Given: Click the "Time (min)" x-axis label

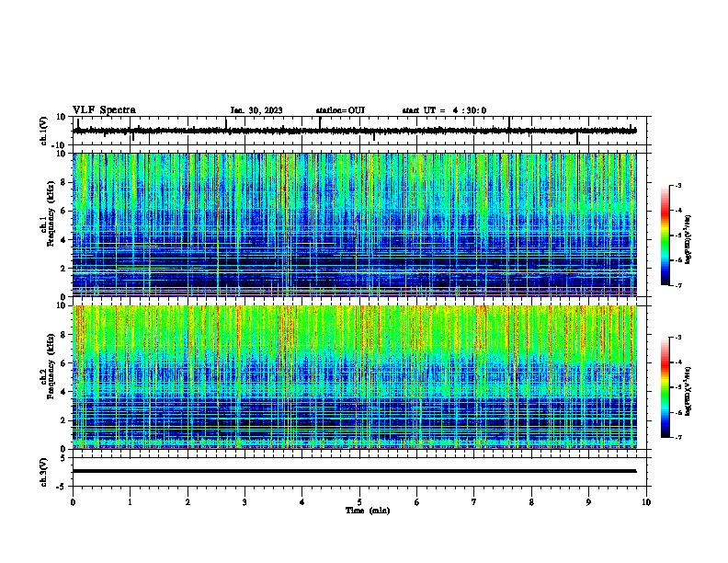Looking at the screenshot, I should [368, 511].
